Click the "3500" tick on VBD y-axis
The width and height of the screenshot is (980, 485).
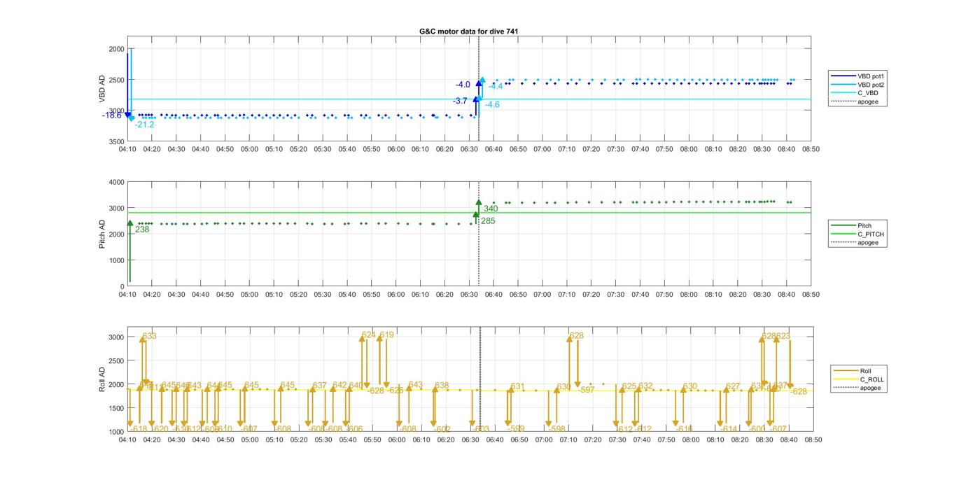pyautogui.click(x=116, y=142)
